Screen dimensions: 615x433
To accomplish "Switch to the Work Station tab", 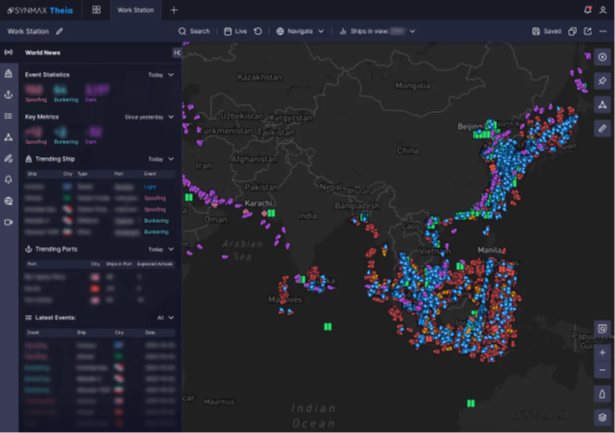I will (x=135, y=10).
